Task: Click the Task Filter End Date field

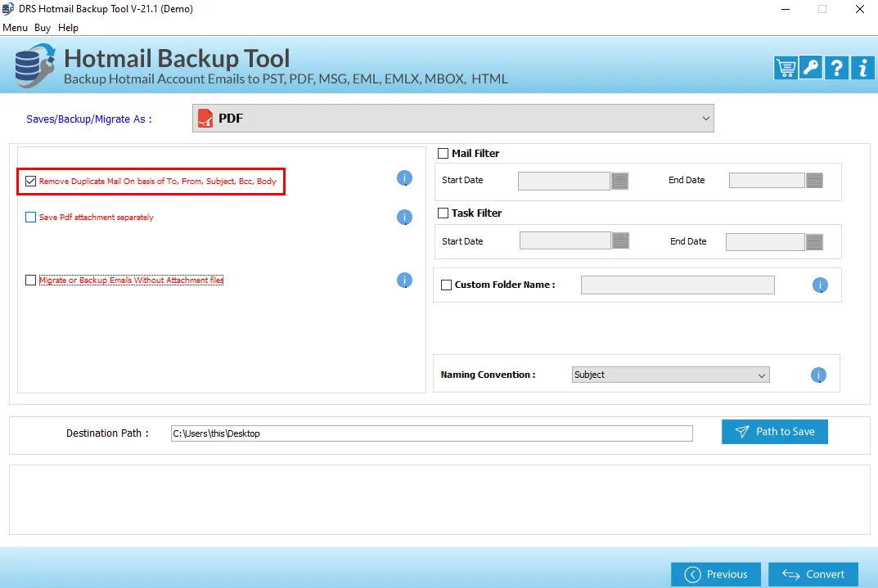Action: tap(765, 242)
